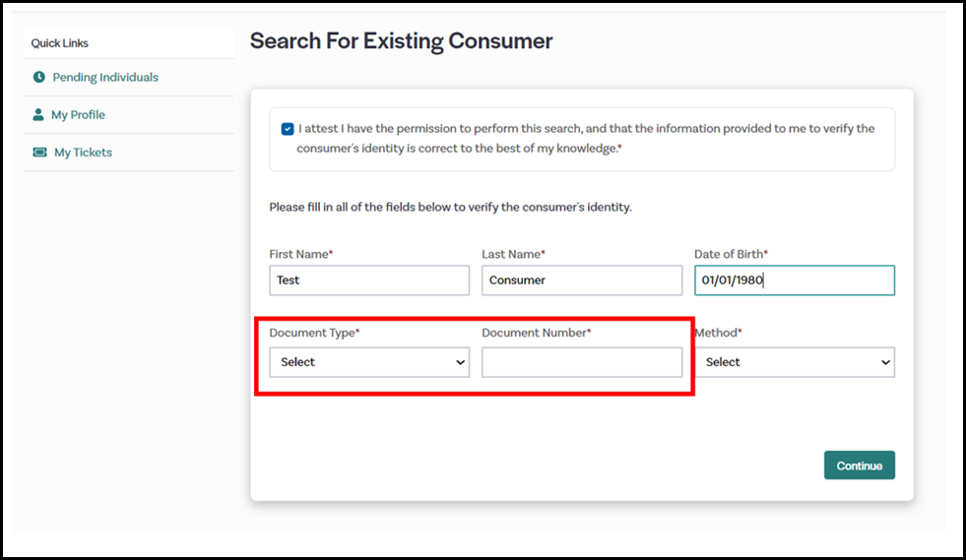The height and width of the screenshot is (560, 966).
Task: Click the Method field label
Action: [x=719, y=334]
